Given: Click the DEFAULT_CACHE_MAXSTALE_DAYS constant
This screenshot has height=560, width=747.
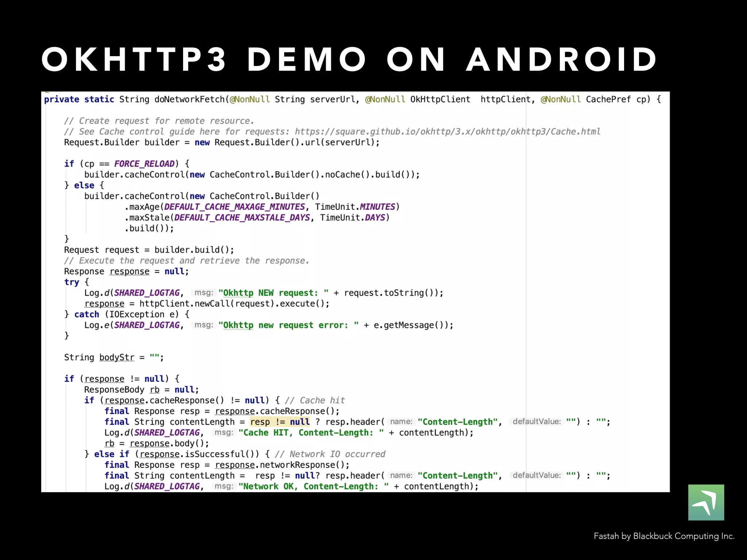Looking at the screenshot, I should click(x=242, y=218).
